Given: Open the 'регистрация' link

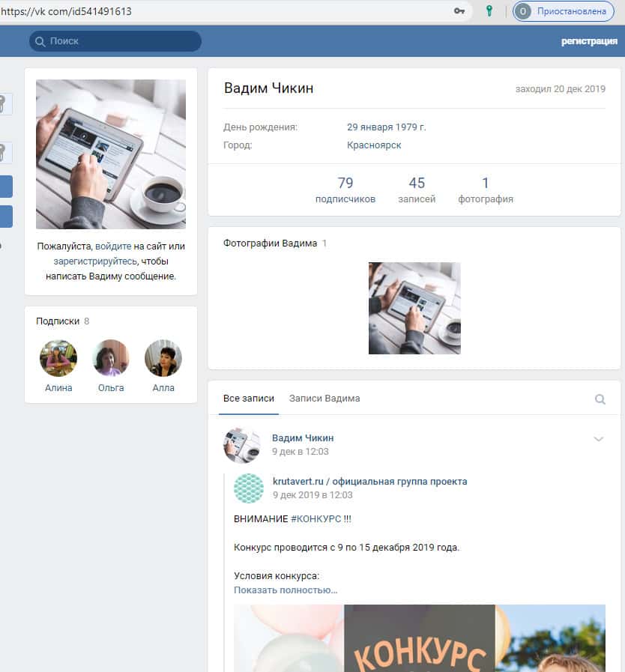Looking at the screenshot, I should point(589,41).
